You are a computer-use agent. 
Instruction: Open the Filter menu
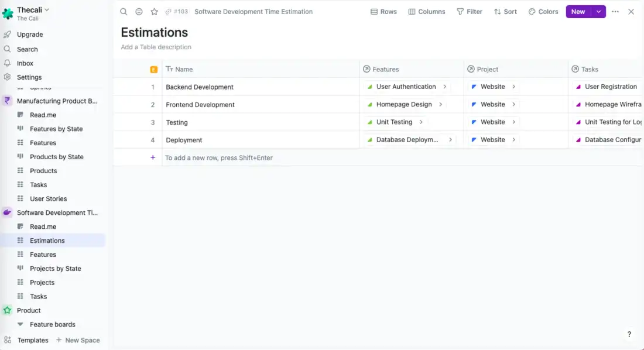point(470,12)
